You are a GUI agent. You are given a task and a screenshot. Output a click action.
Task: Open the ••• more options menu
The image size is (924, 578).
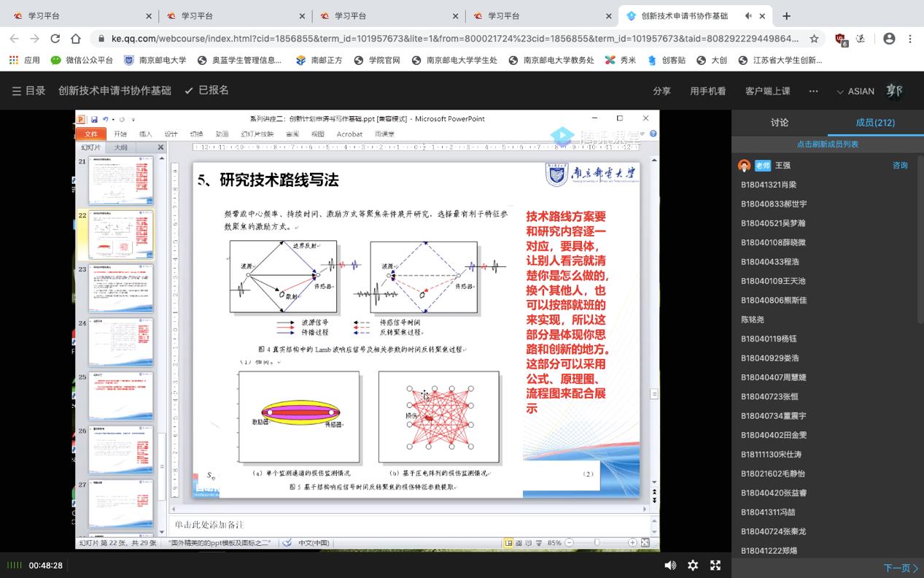813,90
